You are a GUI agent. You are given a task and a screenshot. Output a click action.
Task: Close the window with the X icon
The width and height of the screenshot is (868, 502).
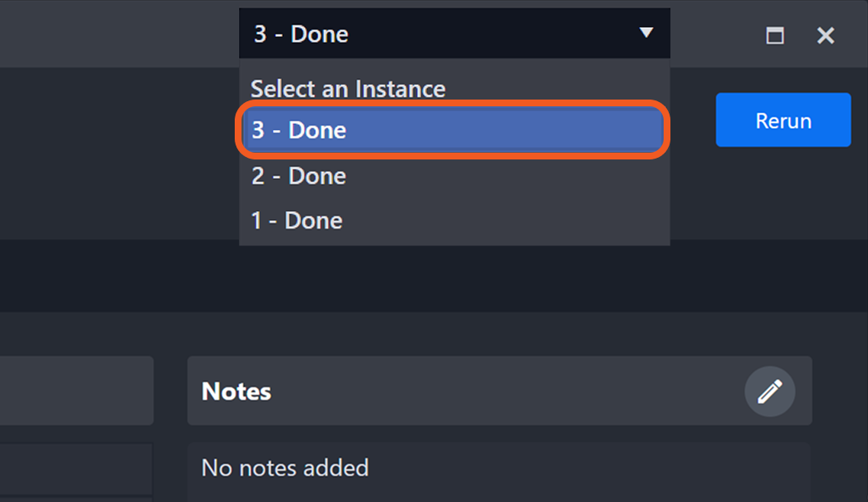[826, 35]
